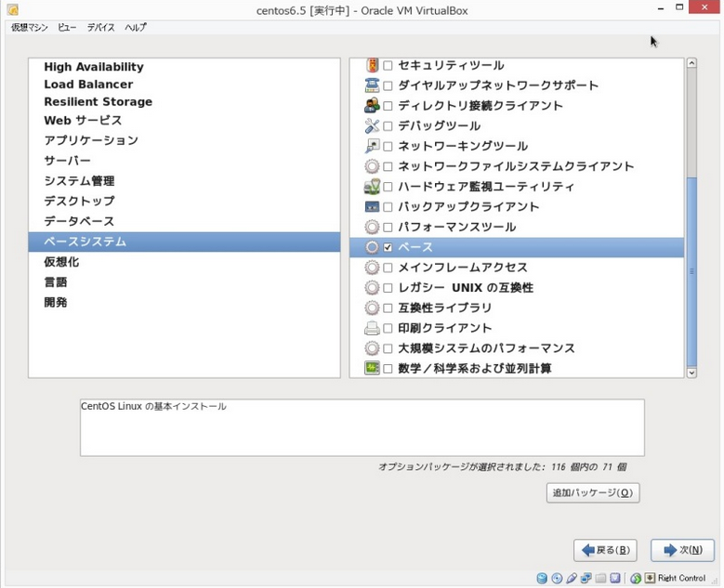Viewport: 724px width, 588px height.
Task: Click the gear icon beside ネットワークファイルシステムクライアント
Action: pyautogui.click(x=372, y=166)
